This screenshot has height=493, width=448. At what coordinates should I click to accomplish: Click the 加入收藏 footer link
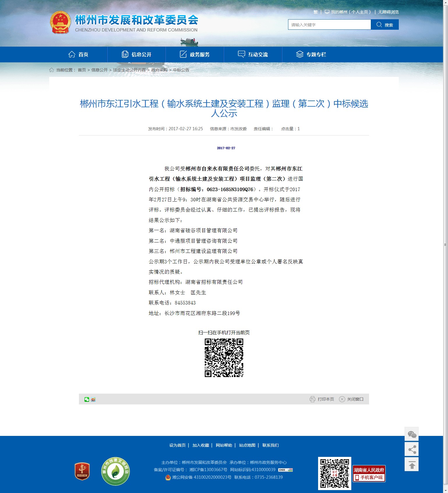coord(201,445)
